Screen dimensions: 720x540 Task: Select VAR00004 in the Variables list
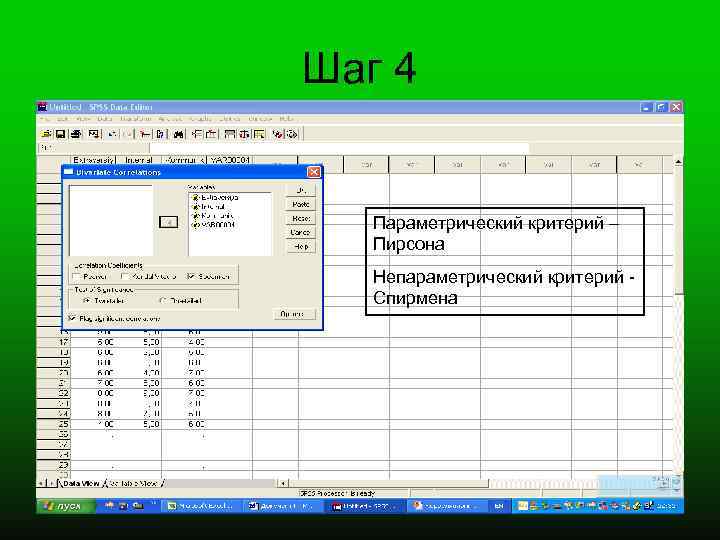tap(214, 225)
